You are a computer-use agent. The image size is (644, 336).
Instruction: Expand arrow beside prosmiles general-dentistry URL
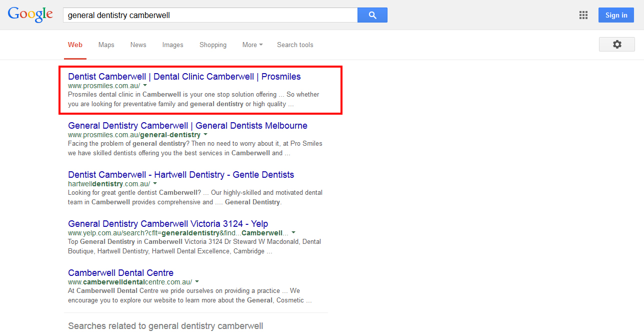(205, 135)
